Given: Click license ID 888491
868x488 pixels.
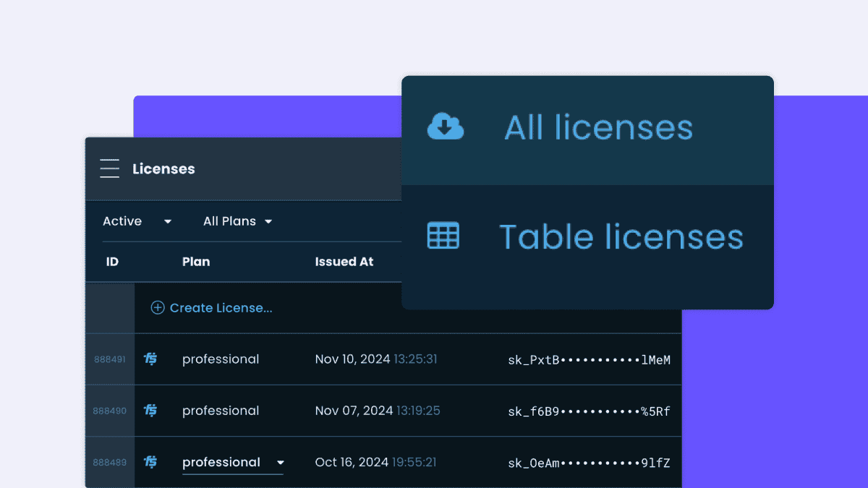Looking at the screenshot, I should click(110, 359).
